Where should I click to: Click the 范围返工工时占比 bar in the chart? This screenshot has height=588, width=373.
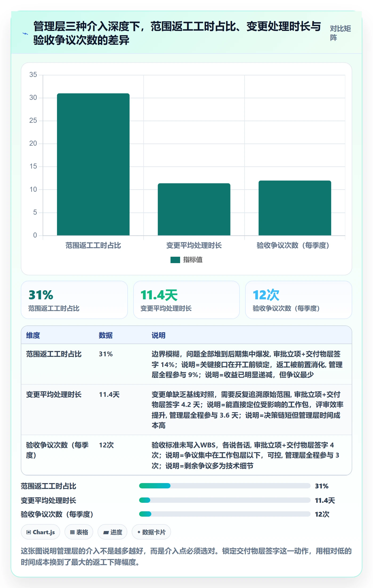(x=93, y=164)
